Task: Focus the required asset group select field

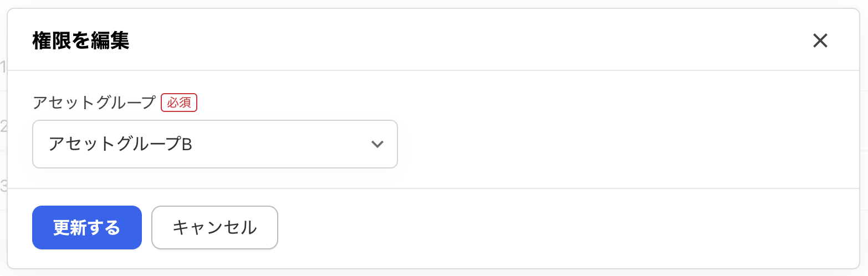Action: coord(215,144)
